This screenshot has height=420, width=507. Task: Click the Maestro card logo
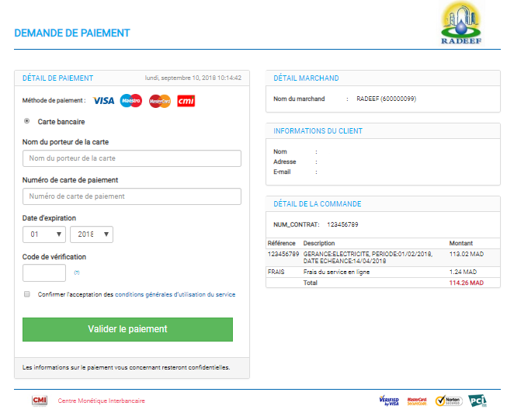pos(131,101)
